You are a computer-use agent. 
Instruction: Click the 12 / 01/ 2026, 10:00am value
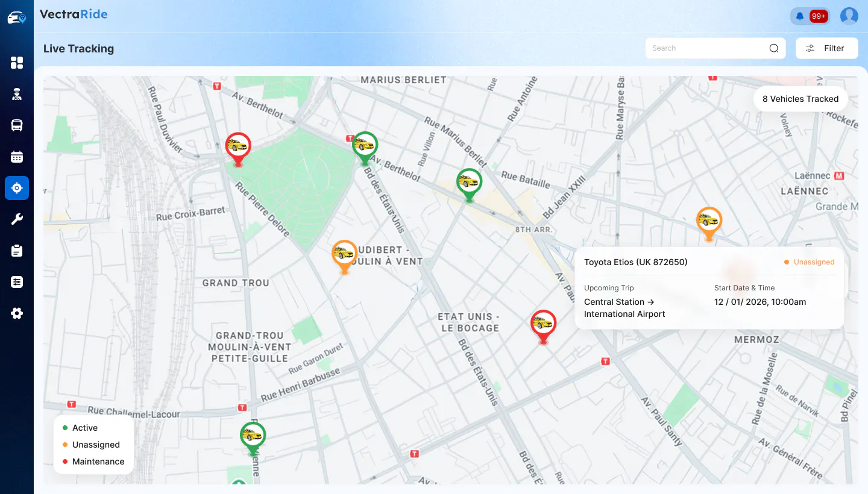coord(760,302)
